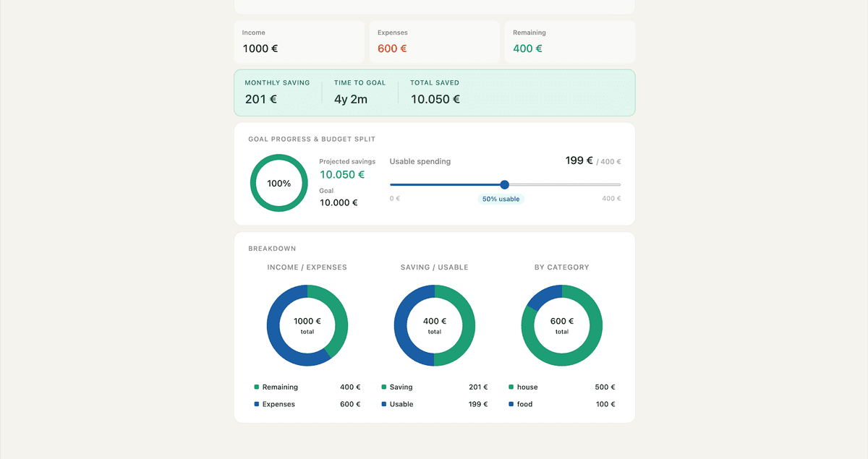Screen dimensions: 868x459
Task: Click the 'Income / Expenses' chart title
Action: 307,267
